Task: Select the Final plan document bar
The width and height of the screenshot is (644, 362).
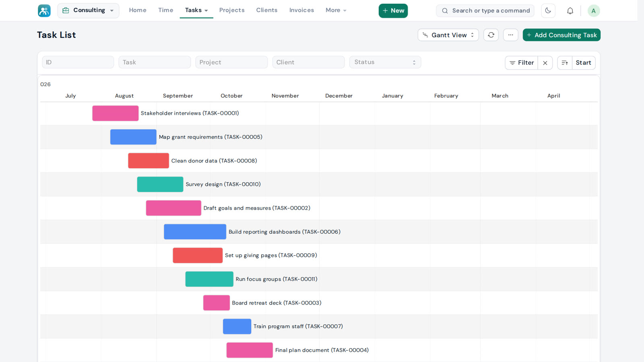Action: click(250, 350)
